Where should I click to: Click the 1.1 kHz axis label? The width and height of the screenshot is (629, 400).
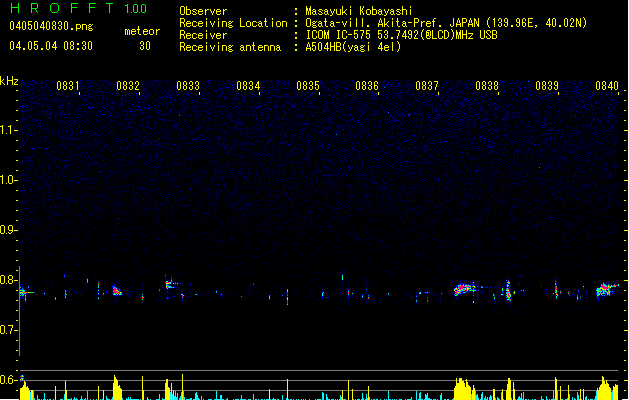8,130
